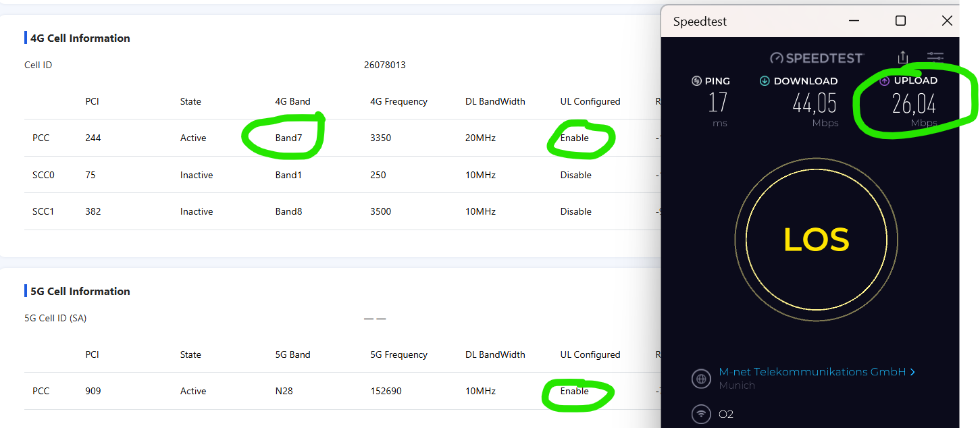Open Speedtest settings sliders icon
Screen dimensions: 980x428
(x=935, y=58)
